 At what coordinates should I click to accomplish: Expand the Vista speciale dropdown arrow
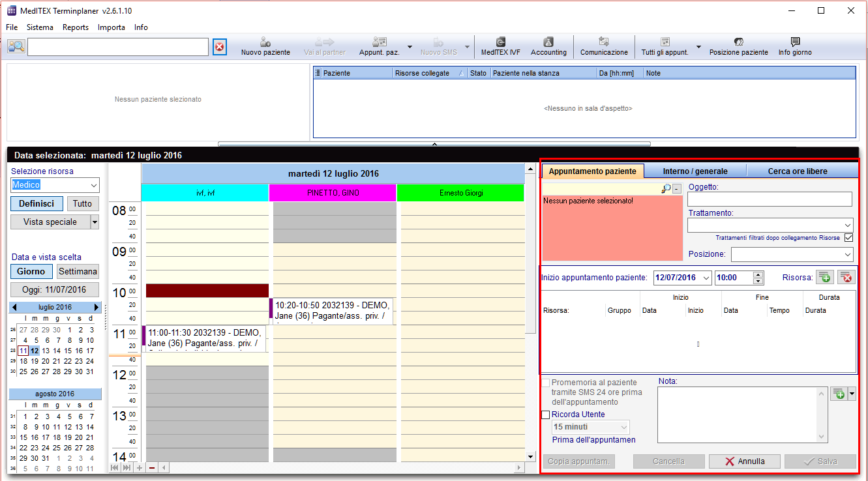tap(95, 222)
